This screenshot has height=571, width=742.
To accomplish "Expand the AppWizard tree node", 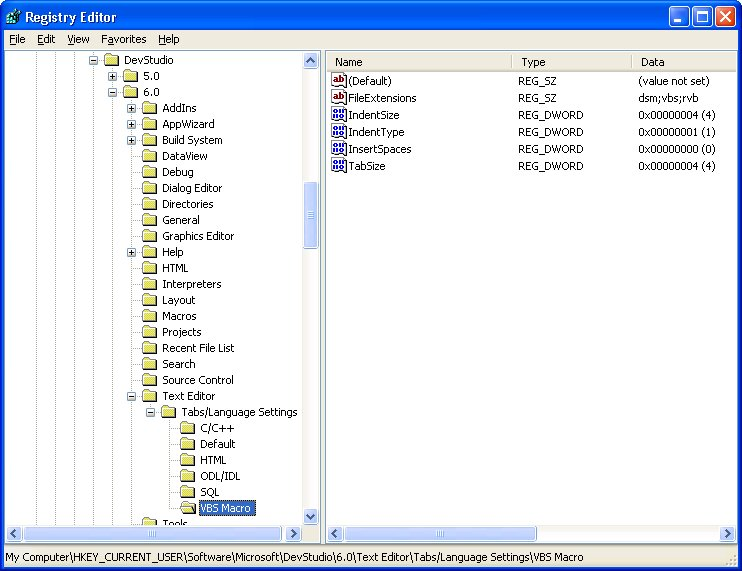I will pyautogui.click(x=132, y=124).
